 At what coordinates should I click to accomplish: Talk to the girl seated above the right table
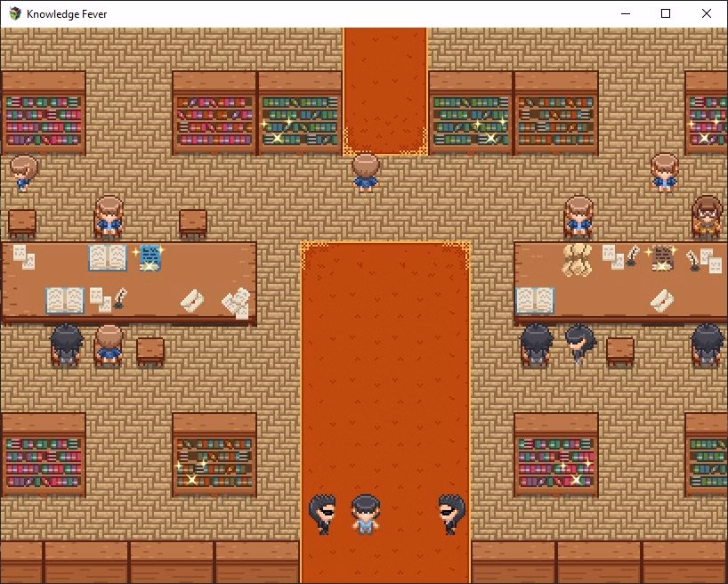(x=578, y=215)
